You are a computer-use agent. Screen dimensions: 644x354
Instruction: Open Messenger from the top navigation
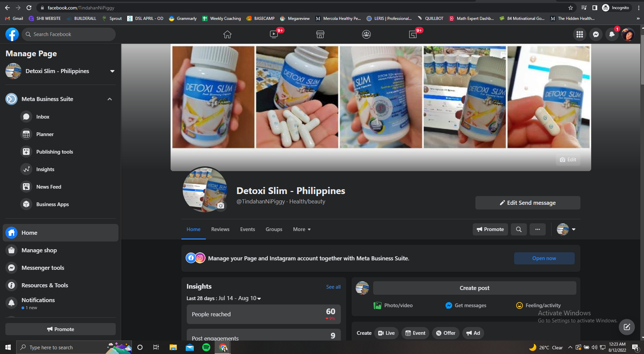[596, 34]
